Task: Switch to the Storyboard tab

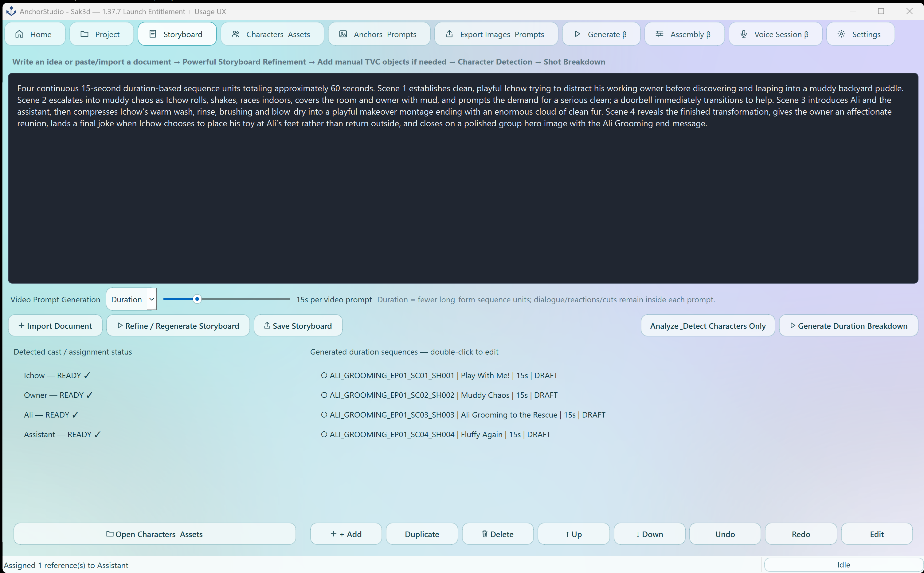Action: [177, 34]
